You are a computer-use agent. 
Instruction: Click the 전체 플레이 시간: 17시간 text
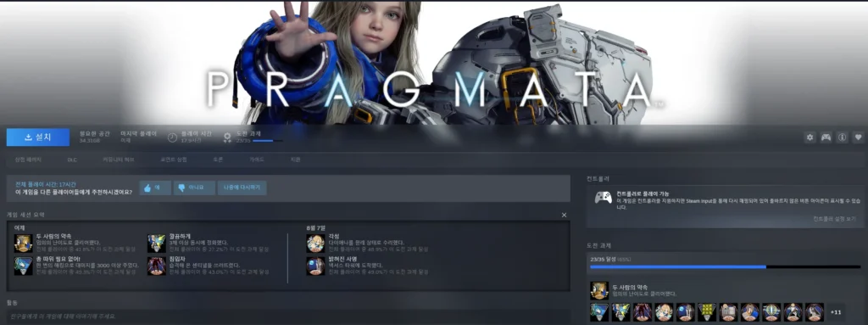pyautogui.click(x=46, y=184)
